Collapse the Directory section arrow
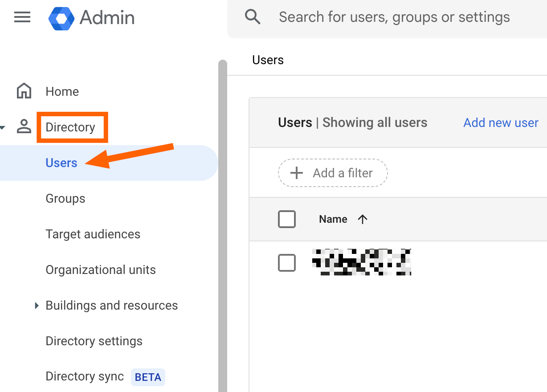Viewport: 547px width, 392px height. pyautogui.click(x=3, y=128)
